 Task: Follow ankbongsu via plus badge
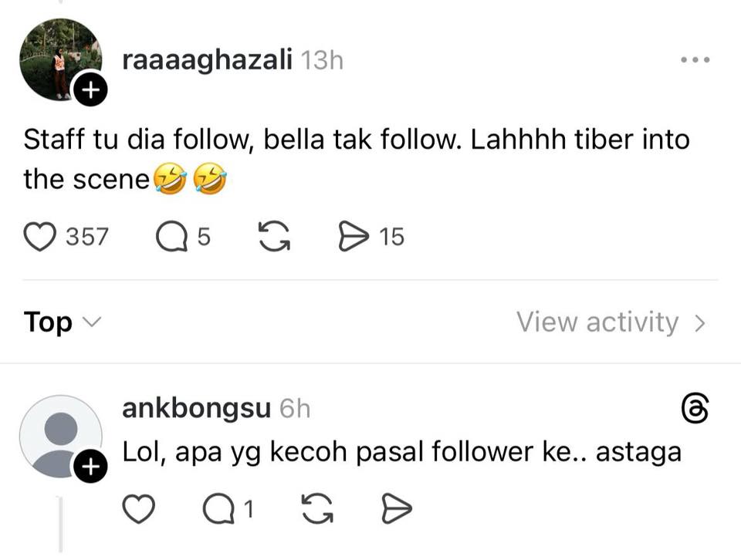click(91, 467)
